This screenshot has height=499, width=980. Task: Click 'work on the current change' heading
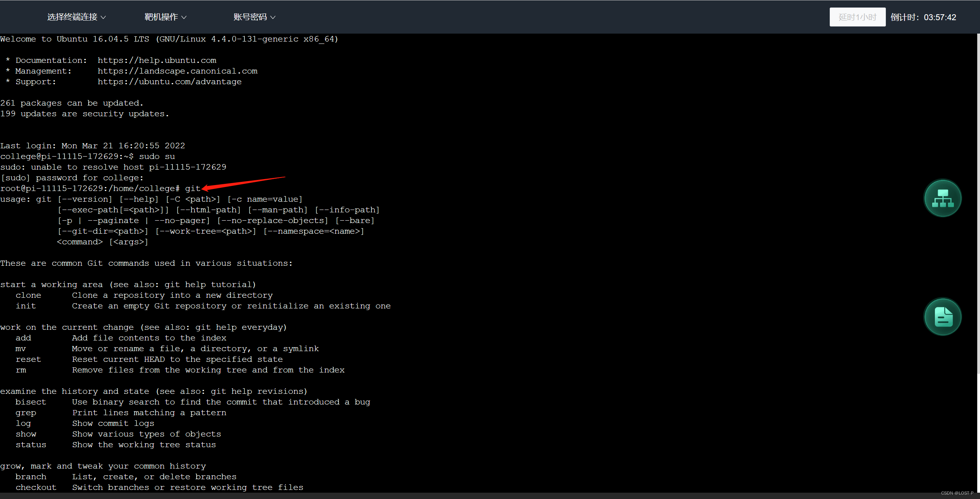[144, 327]
